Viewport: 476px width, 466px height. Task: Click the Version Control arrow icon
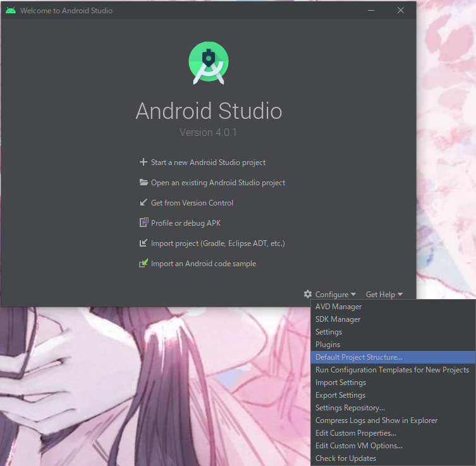pos(143,202)
